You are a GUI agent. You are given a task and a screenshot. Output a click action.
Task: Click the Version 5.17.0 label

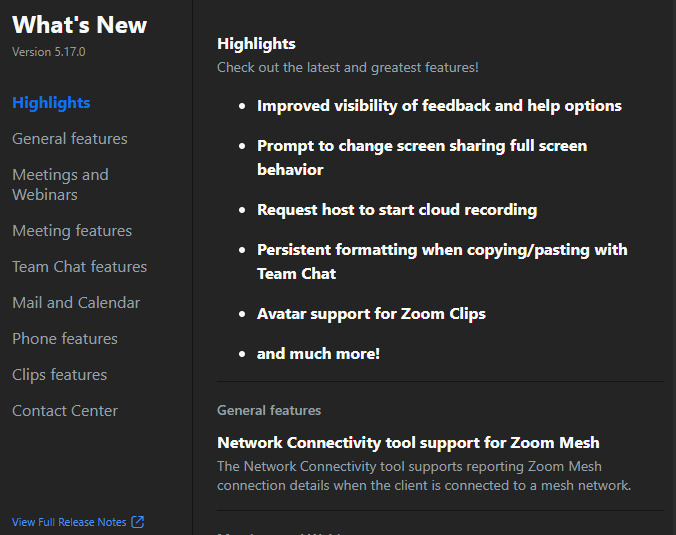click(x=49, y=51)
